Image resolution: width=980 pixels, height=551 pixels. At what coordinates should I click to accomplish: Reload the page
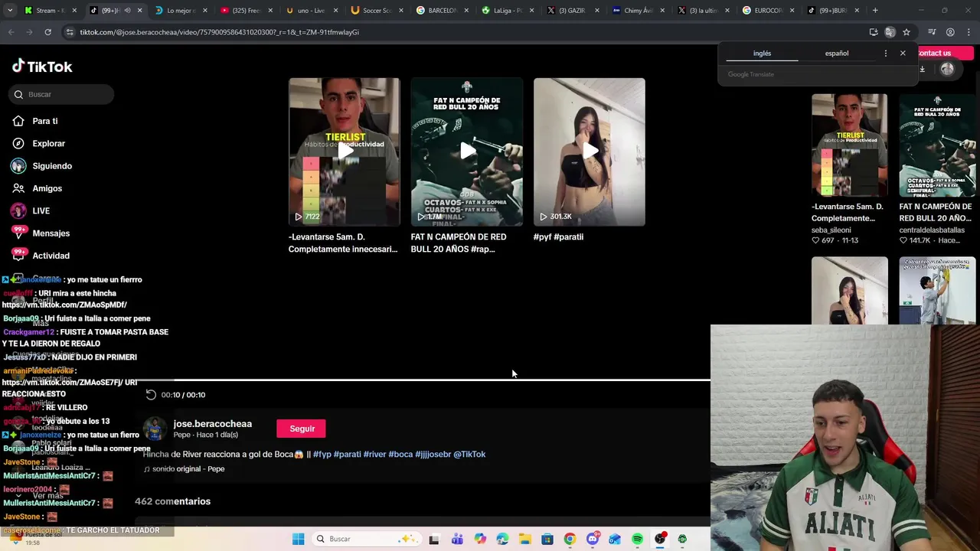[x=47, y=32]
